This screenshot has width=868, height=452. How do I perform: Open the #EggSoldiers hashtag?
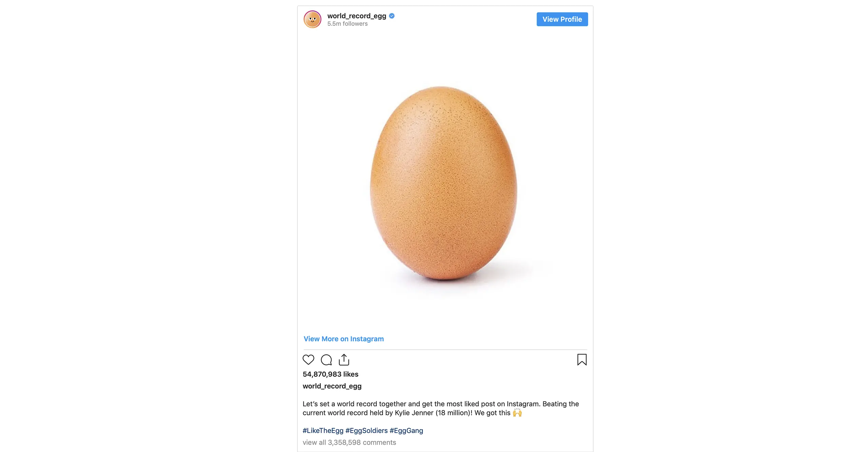point(366,431)
